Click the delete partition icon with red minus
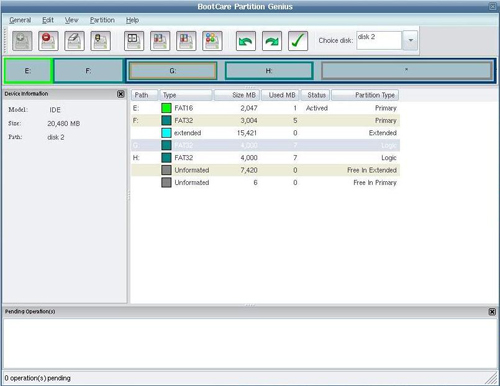This screenshot has width=500, height=386. point(48,41)
